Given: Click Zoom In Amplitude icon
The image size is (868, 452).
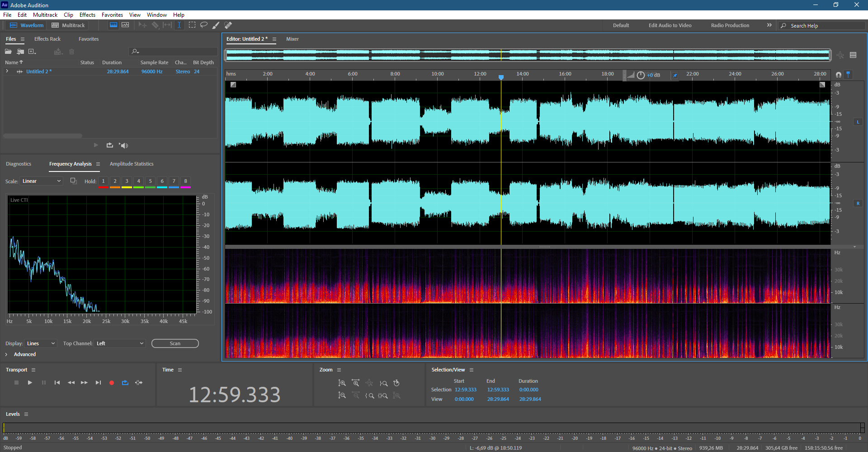Looking at the screenshot, I should [342, 383].
